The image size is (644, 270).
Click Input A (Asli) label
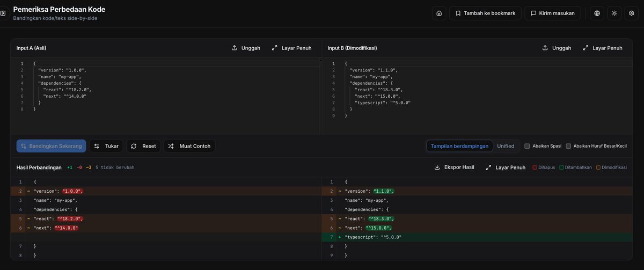coord(31,48)
